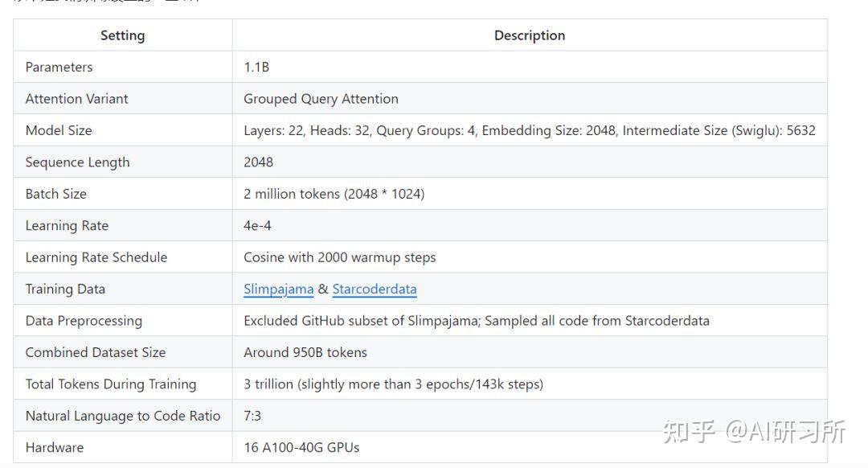Click the 4e-4 learning rate value
The height and width of the screenshot is (468, 868).
tap(257, 226)
